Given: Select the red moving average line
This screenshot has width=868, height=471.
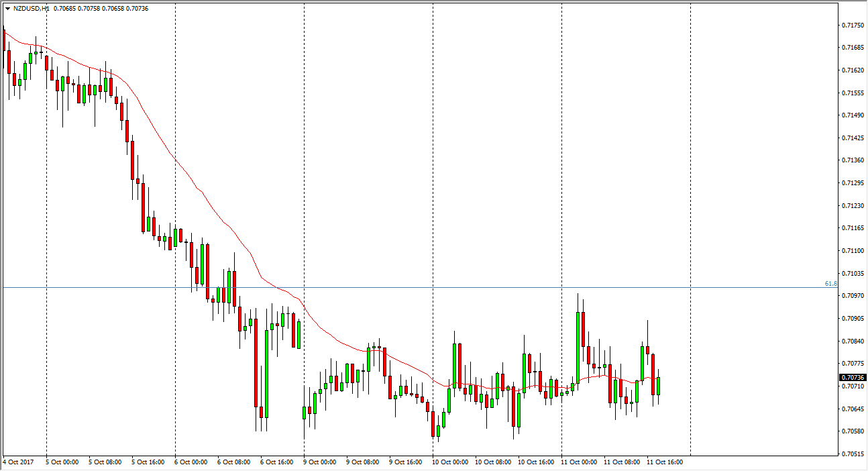Looking at the screenshot, I should [x=201, y=191].
